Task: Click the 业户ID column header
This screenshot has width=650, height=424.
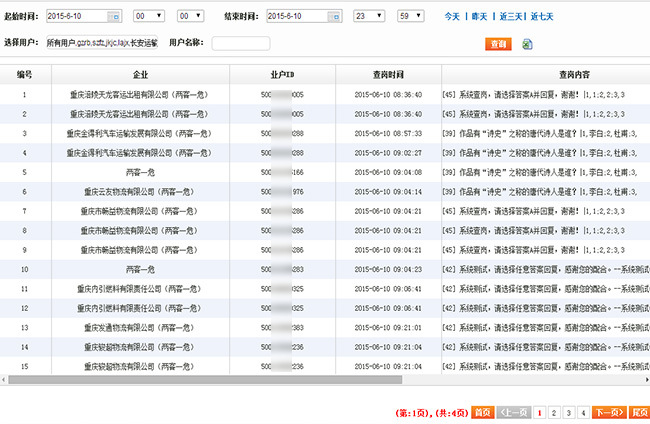Action: pyautogui.click(x=282, y=75)
